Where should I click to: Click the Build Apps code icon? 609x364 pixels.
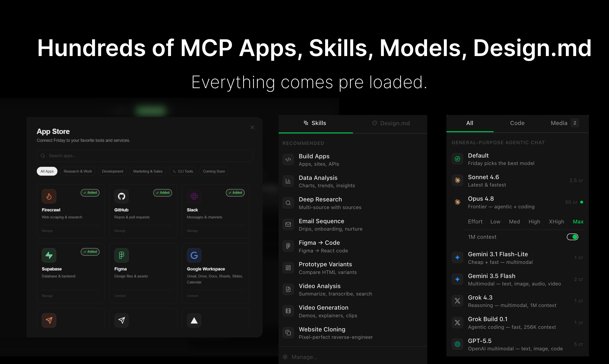(x=288, y=160)
